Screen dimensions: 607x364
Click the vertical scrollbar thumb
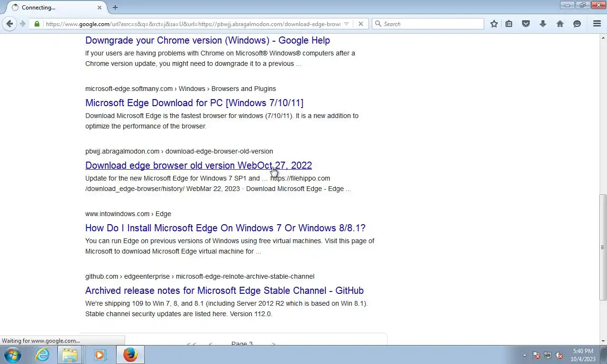click(x=603, y=247)
